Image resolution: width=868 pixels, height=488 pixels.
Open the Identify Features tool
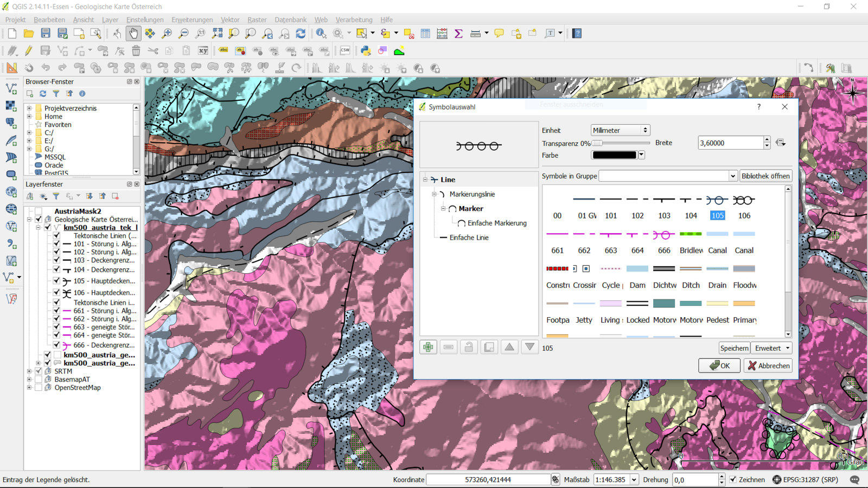coord(321,34)
